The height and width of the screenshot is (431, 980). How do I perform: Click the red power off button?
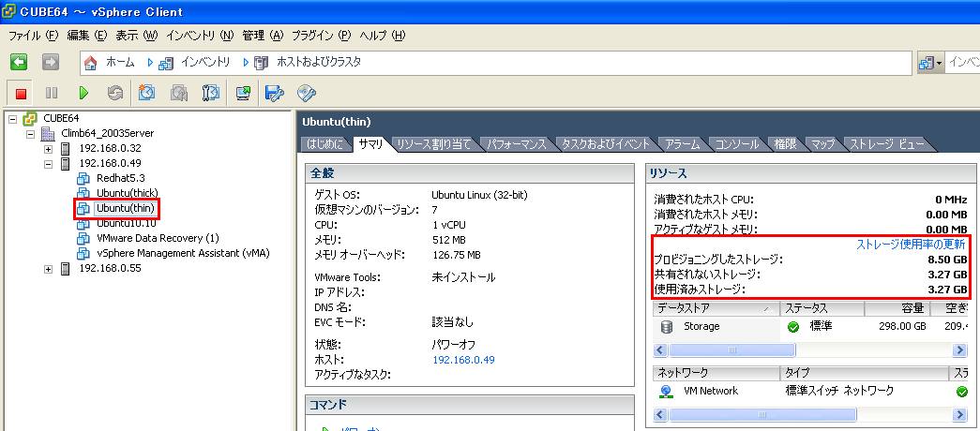[21, 93]
